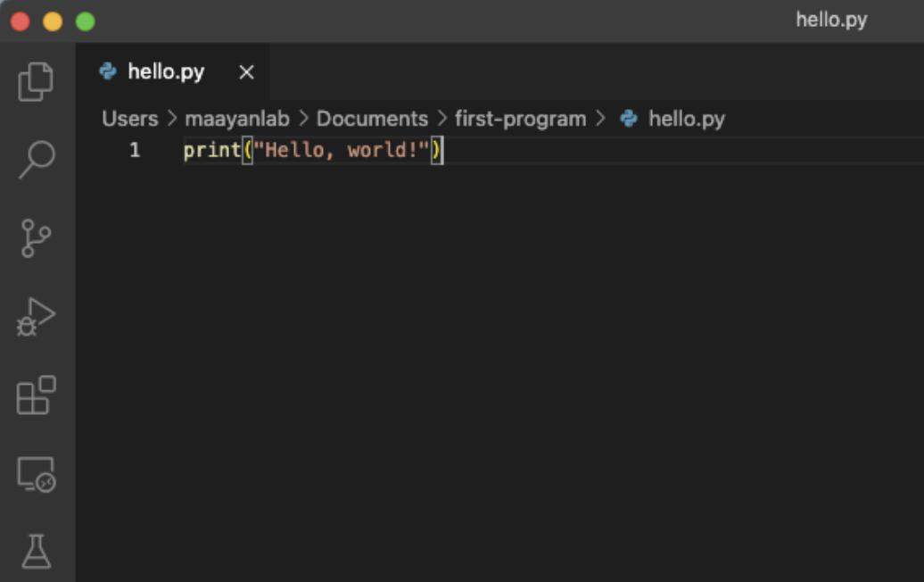Click the green maximize window button
924x582 pixels.
pyautogui.click(x=86, y=21)
